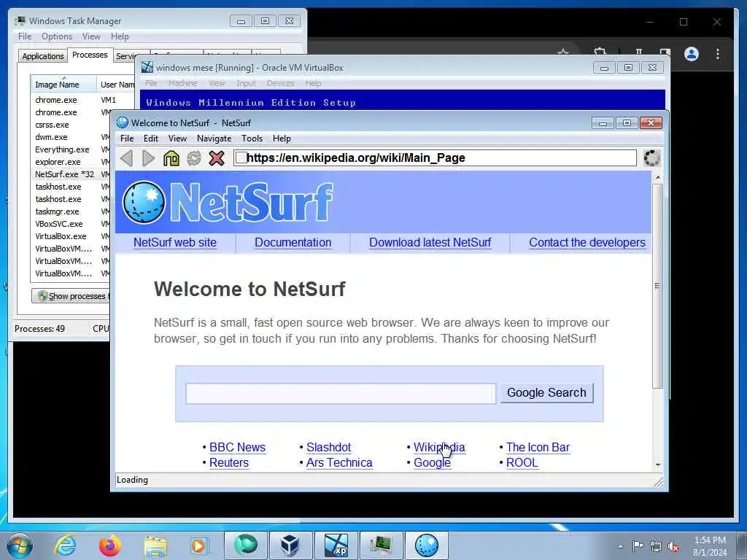
Task: Click the NetSurf scrollbar down arrow
Action: [x=657, y=464]
